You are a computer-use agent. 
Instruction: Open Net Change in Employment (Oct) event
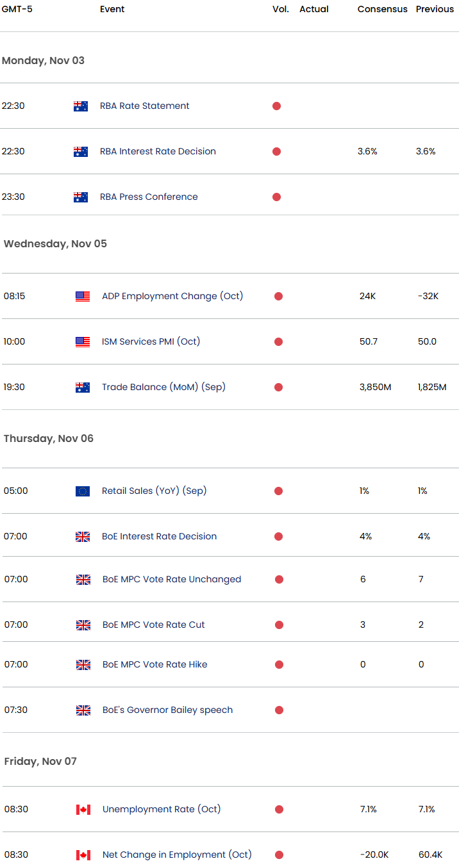(x=177, y=855)
